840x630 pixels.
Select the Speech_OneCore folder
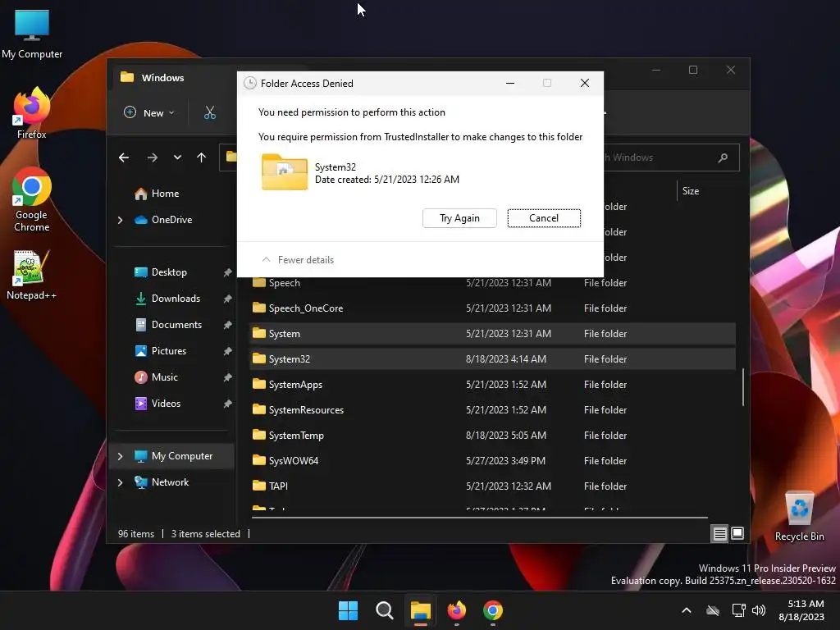tap(492, 308)
